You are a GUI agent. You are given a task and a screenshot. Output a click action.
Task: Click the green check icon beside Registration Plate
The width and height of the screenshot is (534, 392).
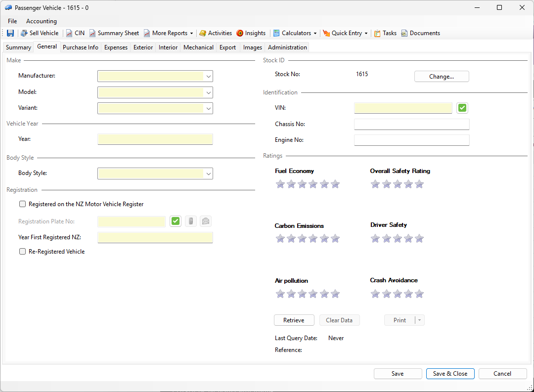(176, 221)
